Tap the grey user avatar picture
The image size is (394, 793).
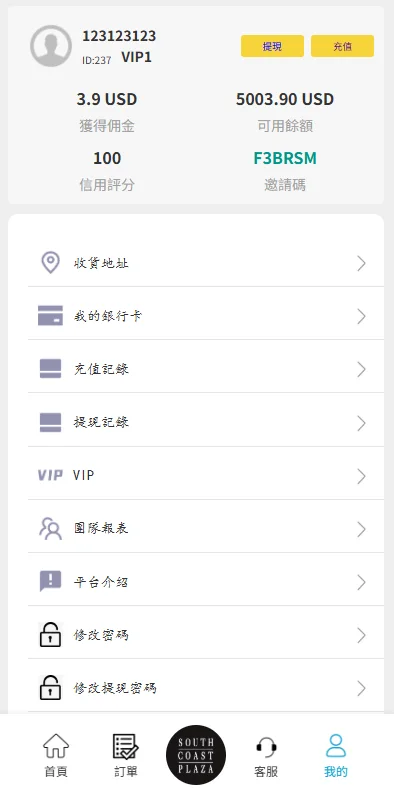click(x=51, y=46)
